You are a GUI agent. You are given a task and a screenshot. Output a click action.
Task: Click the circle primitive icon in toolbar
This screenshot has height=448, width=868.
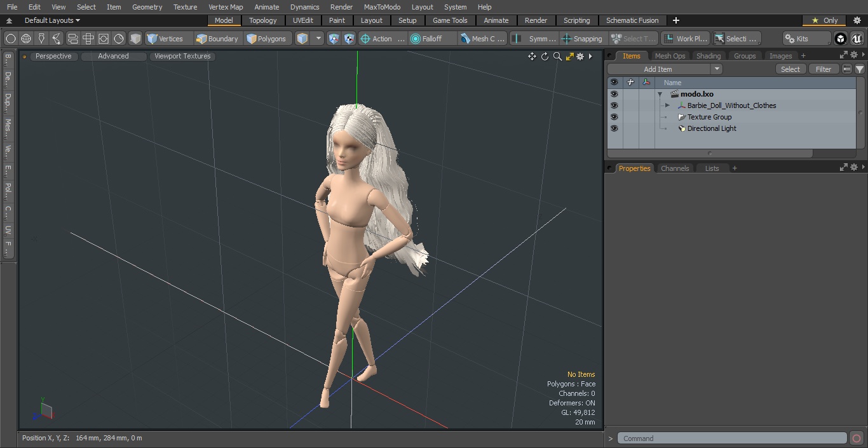(x=10, y=39)
